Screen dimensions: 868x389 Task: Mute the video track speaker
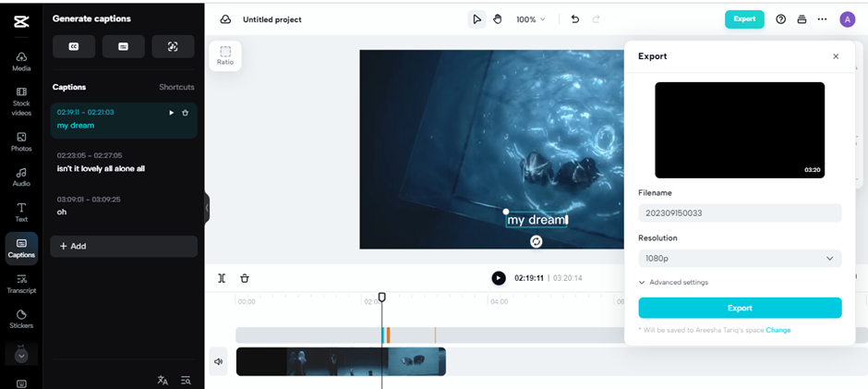(218, 362)
